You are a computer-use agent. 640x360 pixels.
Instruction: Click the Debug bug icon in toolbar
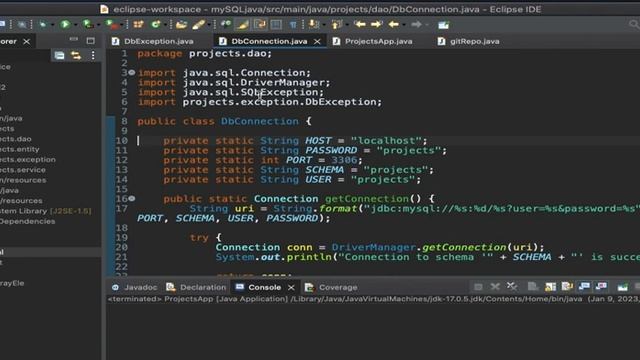click(x=42, y=24)
